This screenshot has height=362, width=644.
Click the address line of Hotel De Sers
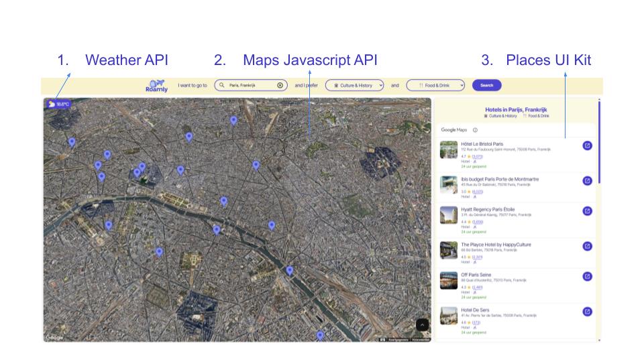pyautogui.click(x=498, y=316)
